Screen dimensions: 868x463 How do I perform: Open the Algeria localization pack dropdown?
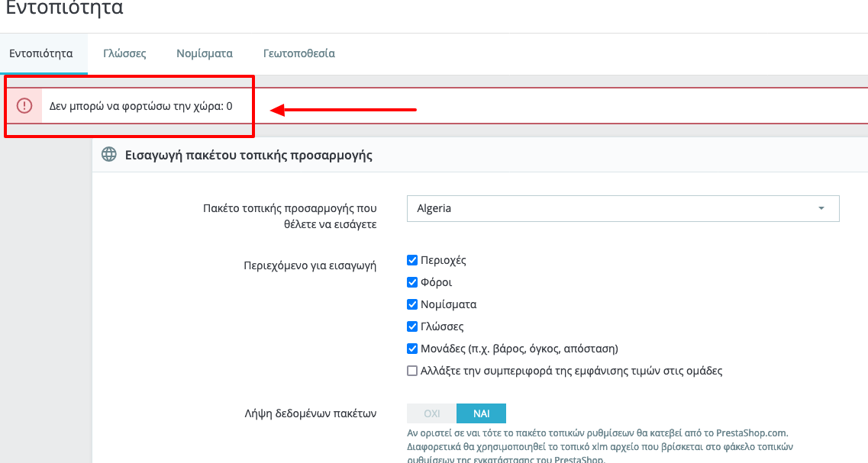coord(623,208)
